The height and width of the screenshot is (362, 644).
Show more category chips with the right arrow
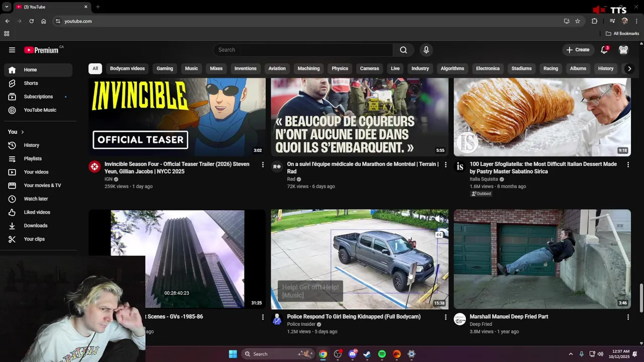coord(629,68)
